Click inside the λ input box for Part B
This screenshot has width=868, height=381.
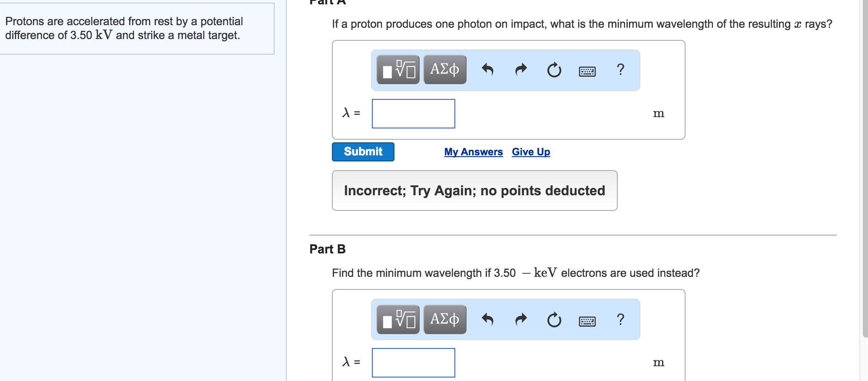click(x=413, y=363)
